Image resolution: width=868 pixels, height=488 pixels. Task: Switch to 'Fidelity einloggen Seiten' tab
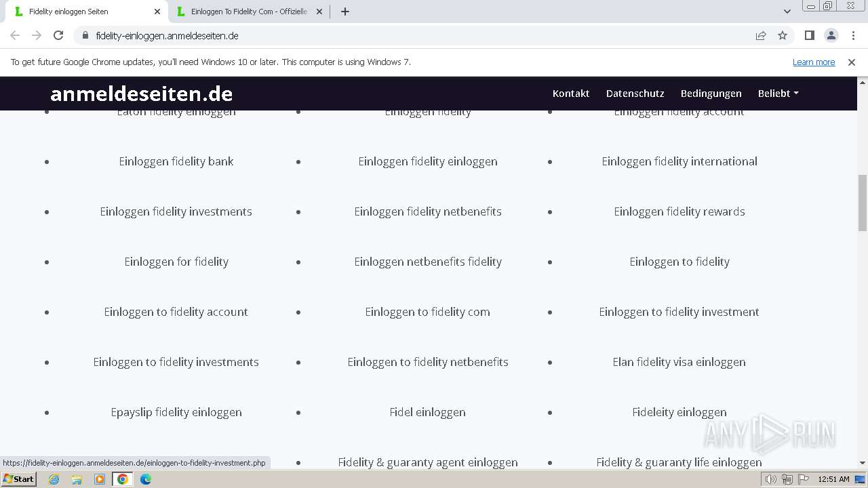point(85,12)
